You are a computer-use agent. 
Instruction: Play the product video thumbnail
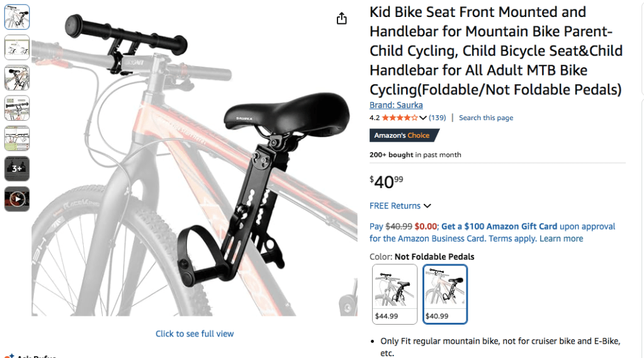click(x=17, y=199)
